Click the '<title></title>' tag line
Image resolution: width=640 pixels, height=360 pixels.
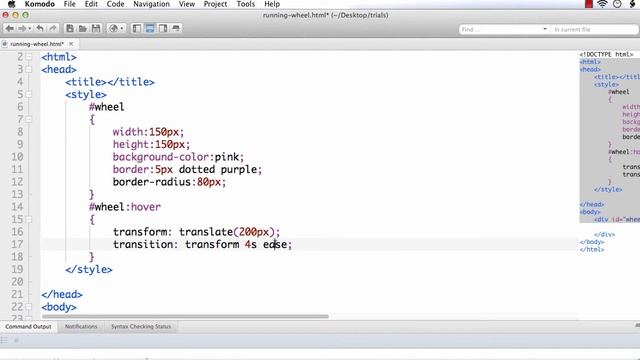pos(110,82)
